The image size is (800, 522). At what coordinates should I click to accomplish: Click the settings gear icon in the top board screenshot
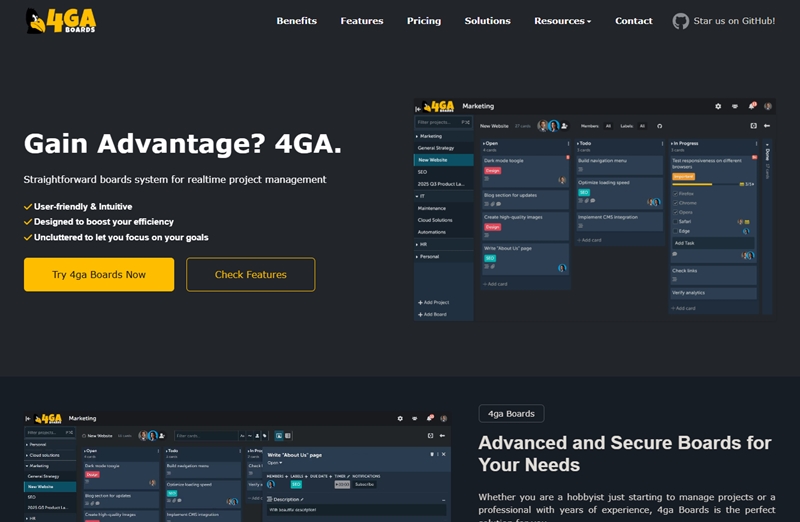pos(718,106)
